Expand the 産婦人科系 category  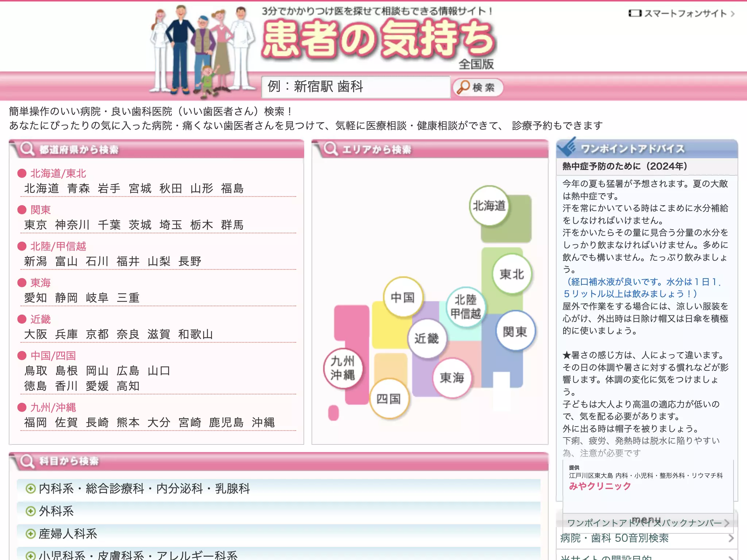tap(279, 534)
